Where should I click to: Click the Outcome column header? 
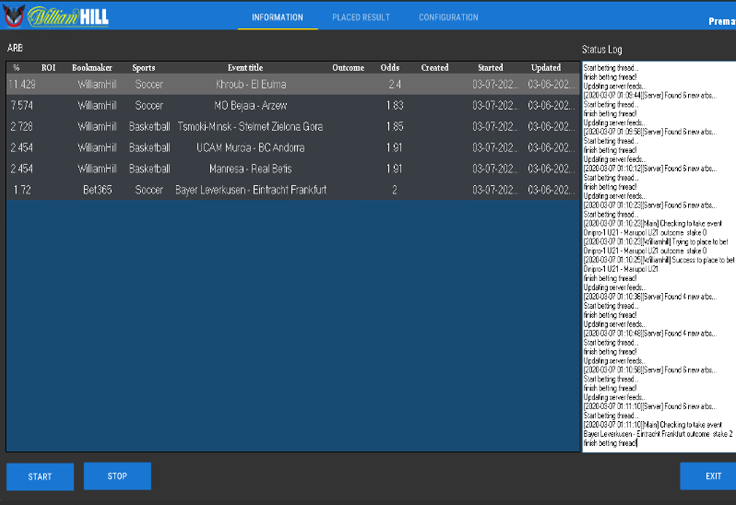348,68
